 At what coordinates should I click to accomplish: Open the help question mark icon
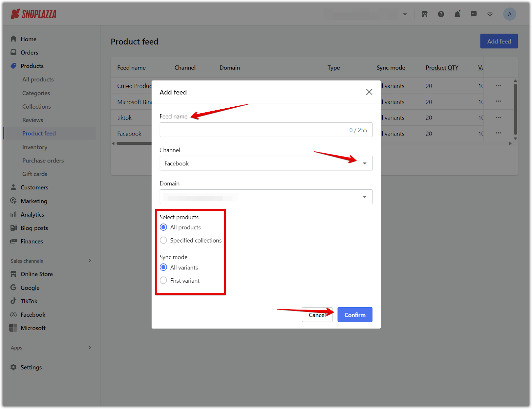coord(441,14)
